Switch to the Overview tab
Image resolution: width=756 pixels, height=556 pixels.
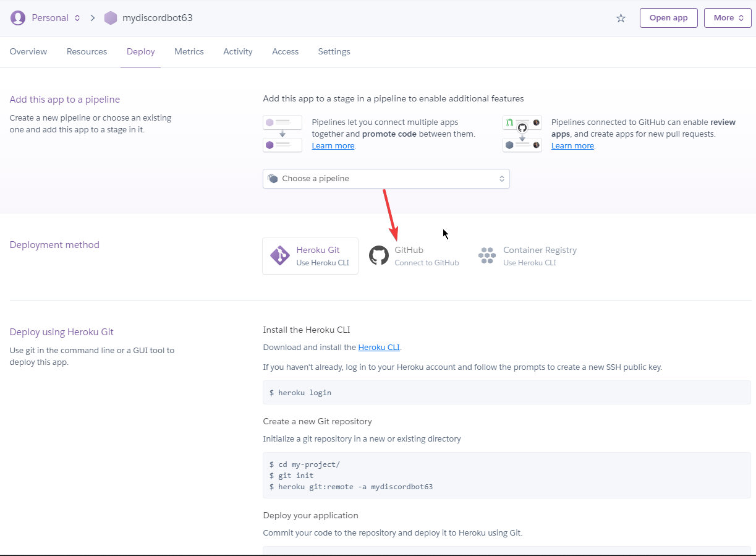pos(28,52)
